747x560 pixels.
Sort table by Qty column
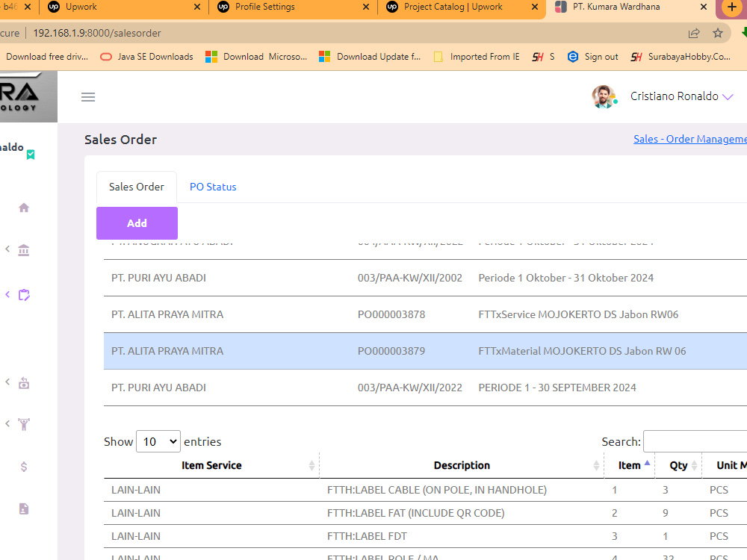pos(678,465)
